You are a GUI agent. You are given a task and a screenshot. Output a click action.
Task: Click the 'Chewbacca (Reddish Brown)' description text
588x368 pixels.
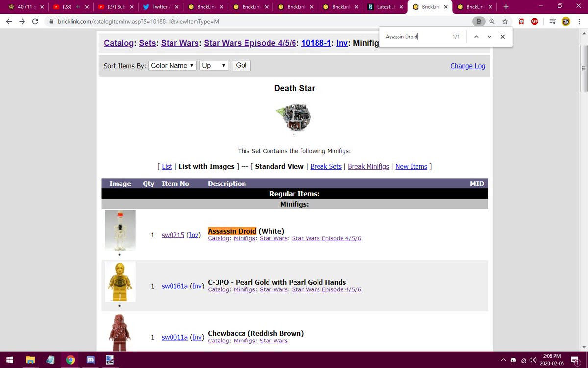point(256,333)
